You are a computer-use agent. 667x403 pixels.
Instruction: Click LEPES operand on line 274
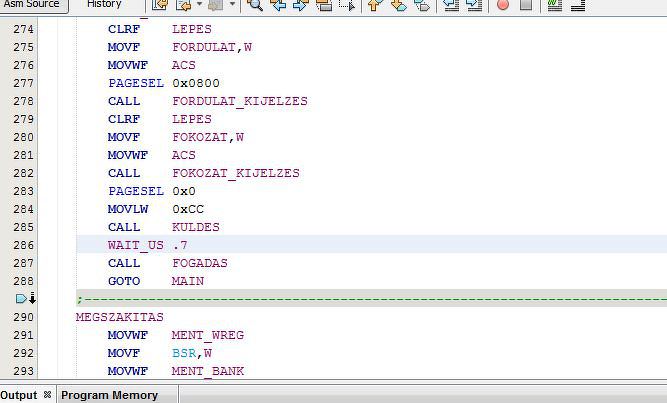coord(191,29)
